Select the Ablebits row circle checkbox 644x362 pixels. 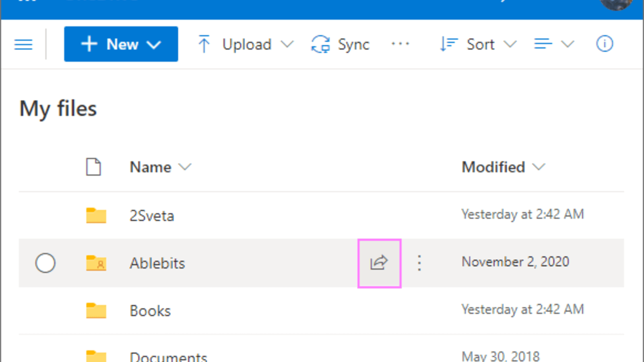pos(45,263)
